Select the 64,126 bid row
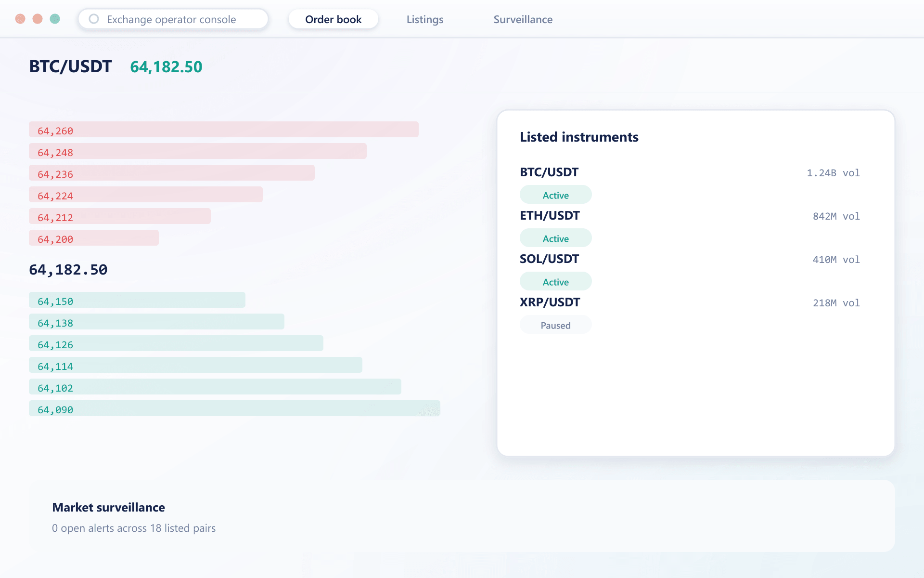 (176, 343)
